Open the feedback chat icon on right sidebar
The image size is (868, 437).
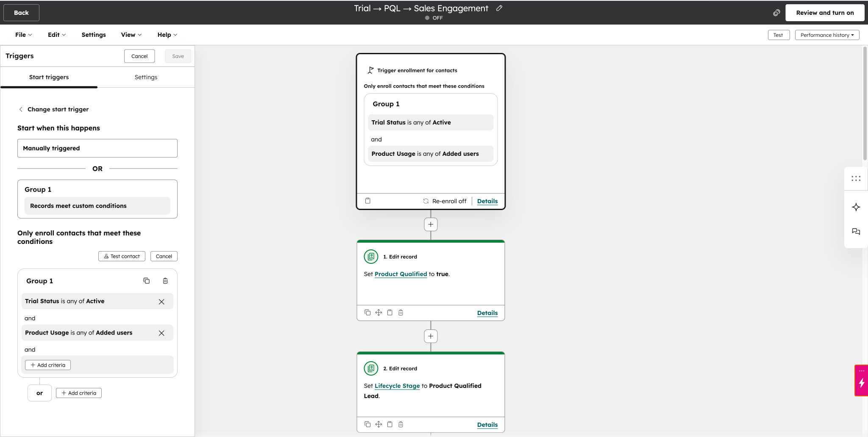(x=857, y=232)
